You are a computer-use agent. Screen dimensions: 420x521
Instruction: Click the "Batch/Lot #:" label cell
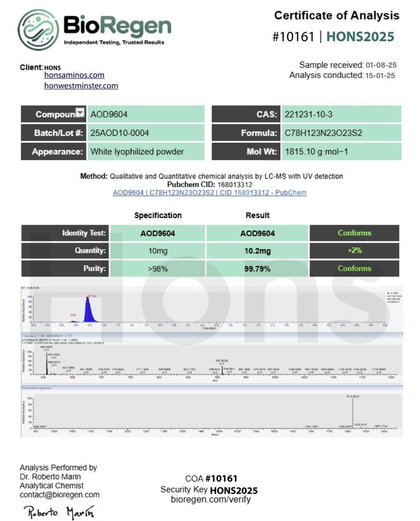(54, 133)
